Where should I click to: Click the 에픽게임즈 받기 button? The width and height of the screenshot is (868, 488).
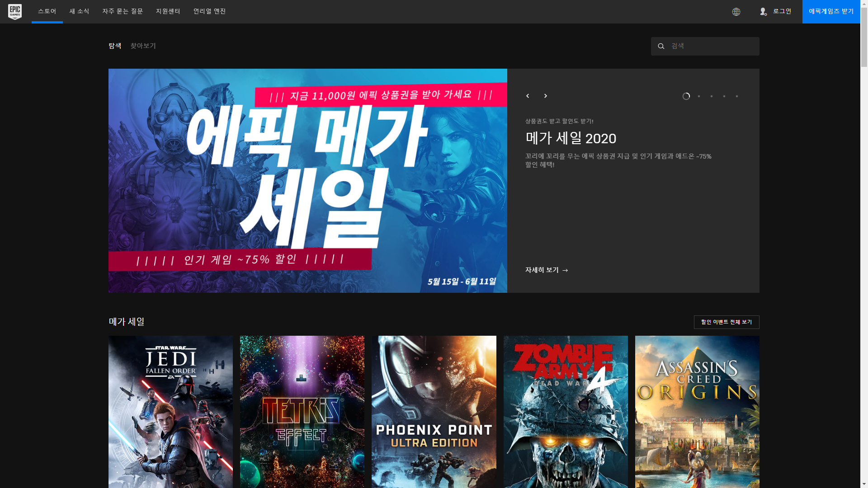coord(831,12)
